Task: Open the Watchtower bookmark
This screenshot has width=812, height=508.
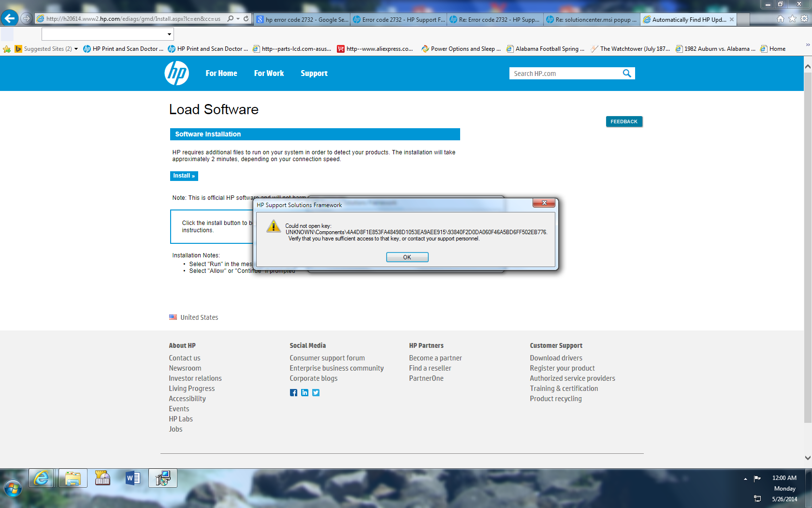Action: pos(630,49)
